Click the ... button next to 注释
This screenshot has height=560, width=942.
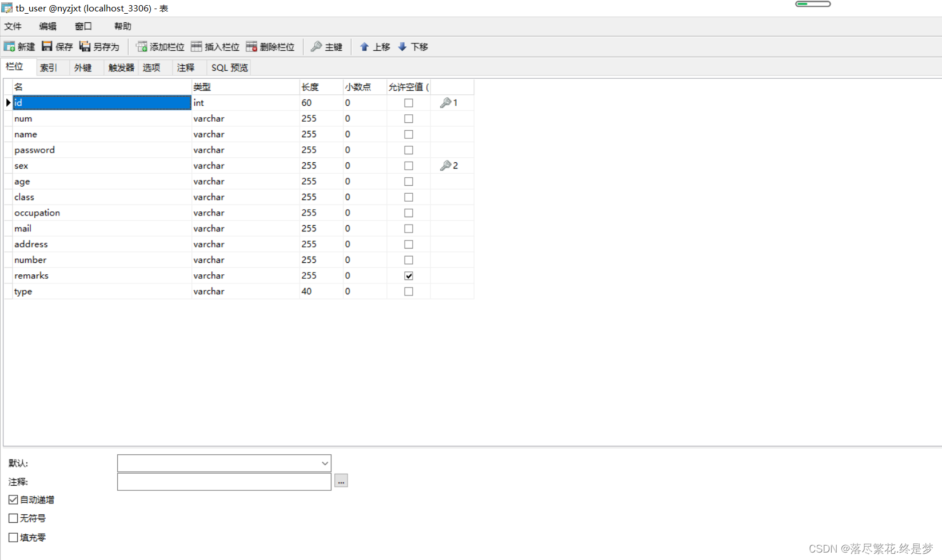[x=341, y=481]
